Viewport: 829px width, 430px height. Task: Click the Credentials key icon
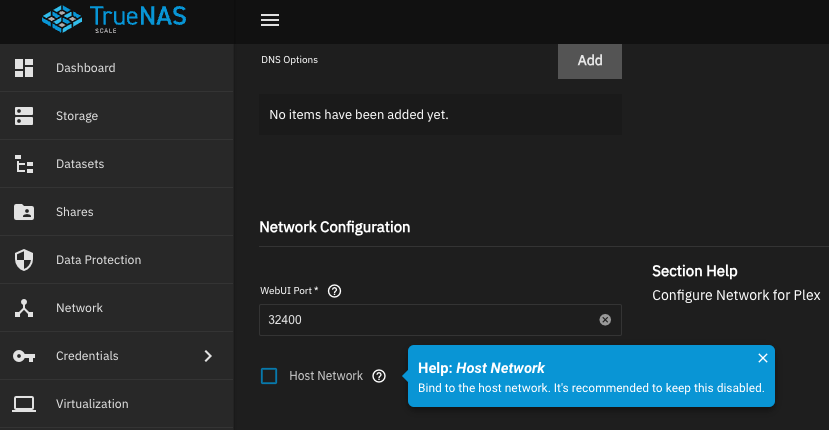pos(24,356)
